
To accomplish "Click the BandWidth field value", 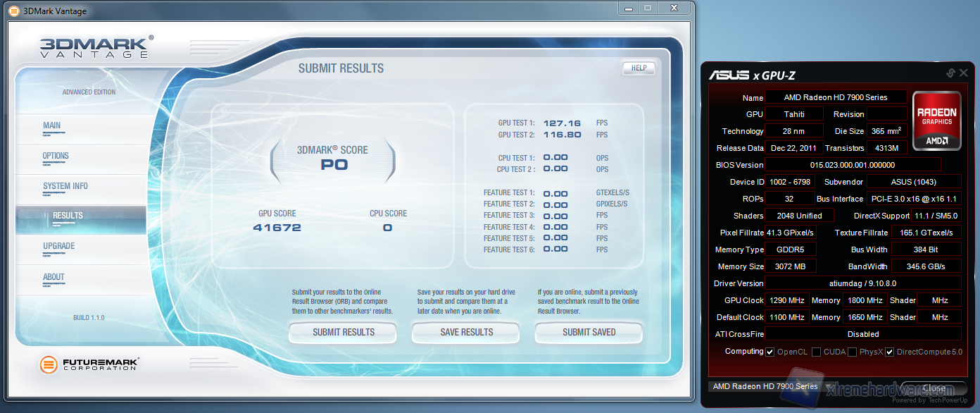I will (926, 266).
